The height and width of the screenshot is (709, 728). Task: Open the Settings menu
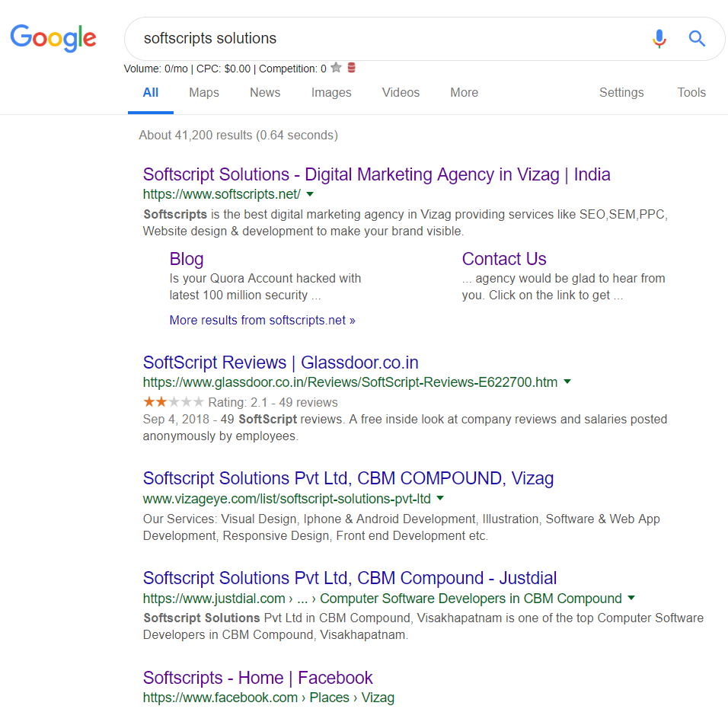pos(621,93)
